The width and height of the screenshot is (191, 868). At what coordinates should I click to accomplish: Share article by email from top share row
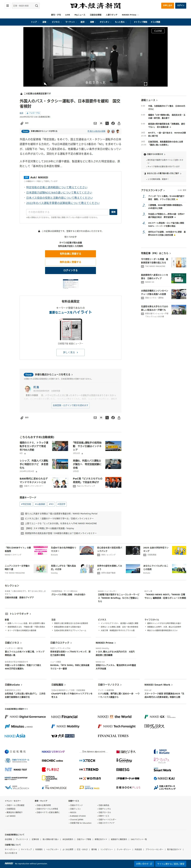tap(95, 123)
